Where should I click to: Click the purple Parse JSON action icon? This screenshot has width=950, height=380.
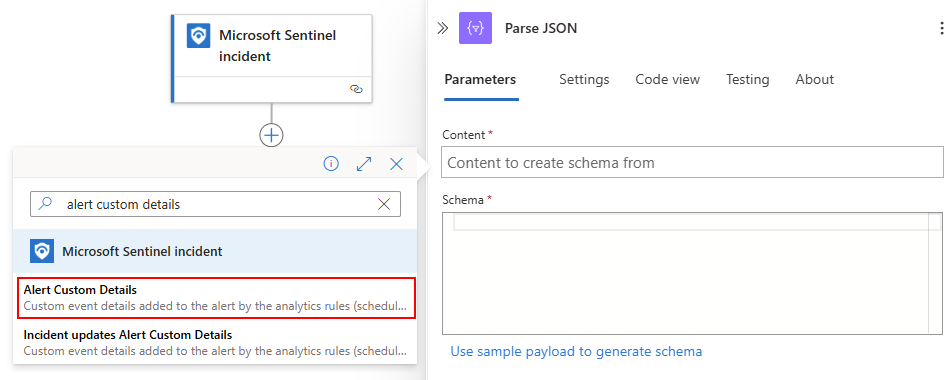pyautogui.click(x=476, y=28)
